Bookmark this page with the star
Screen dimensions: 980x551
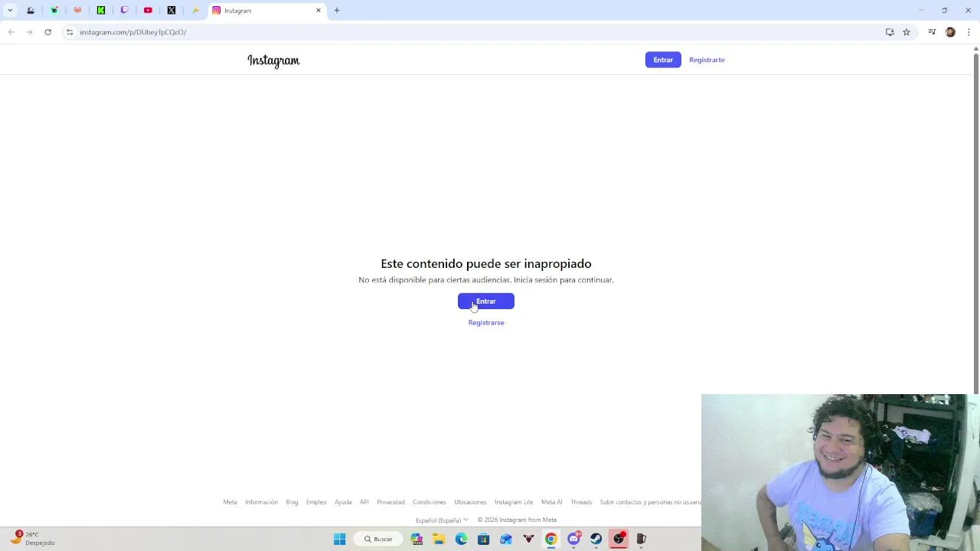tap(906, 32)
